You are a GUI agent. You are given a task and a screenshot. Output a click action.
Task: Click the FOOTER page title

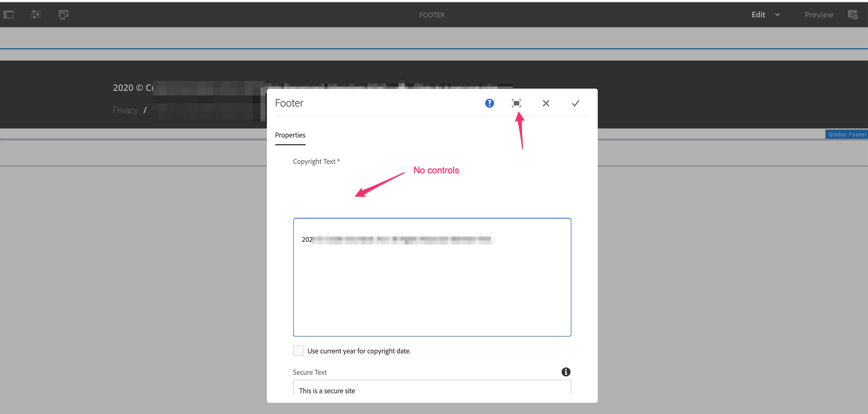coord(432,15)
